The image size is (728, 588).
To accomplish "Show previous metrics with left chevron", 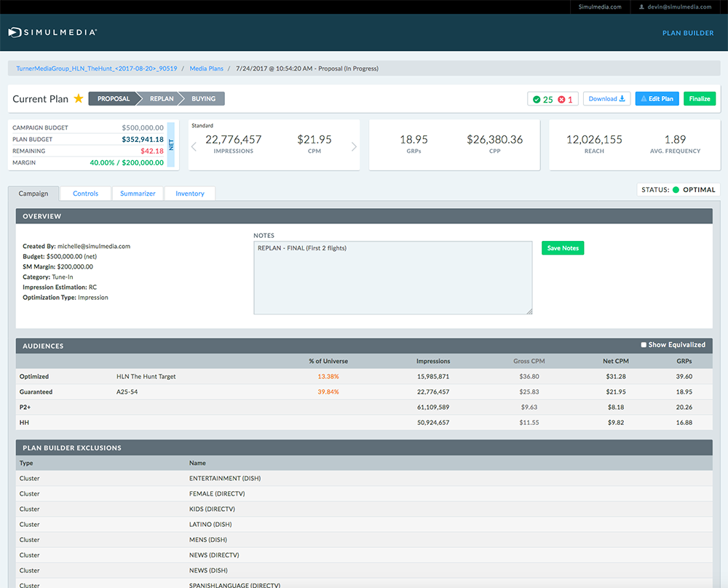I will click(x=194, y=147).
